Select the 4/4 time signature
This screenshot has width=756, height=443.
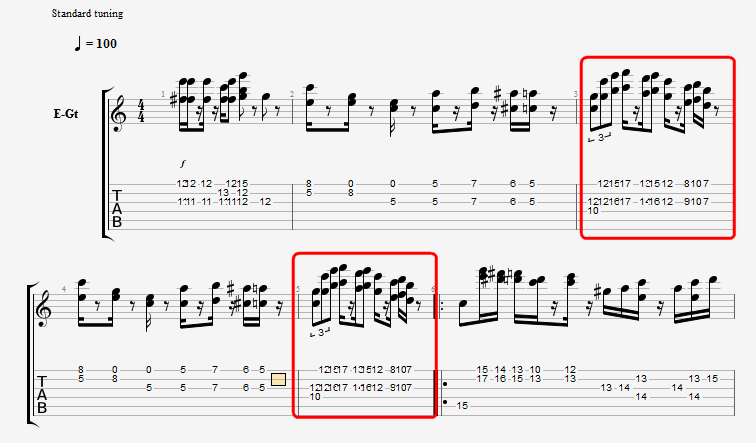[x=141, y=111]
